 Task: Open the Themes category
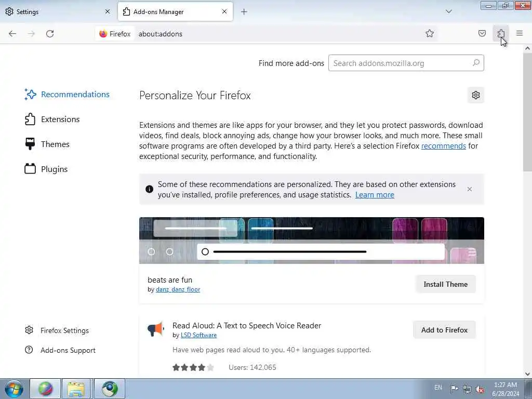tap(47, 144)
